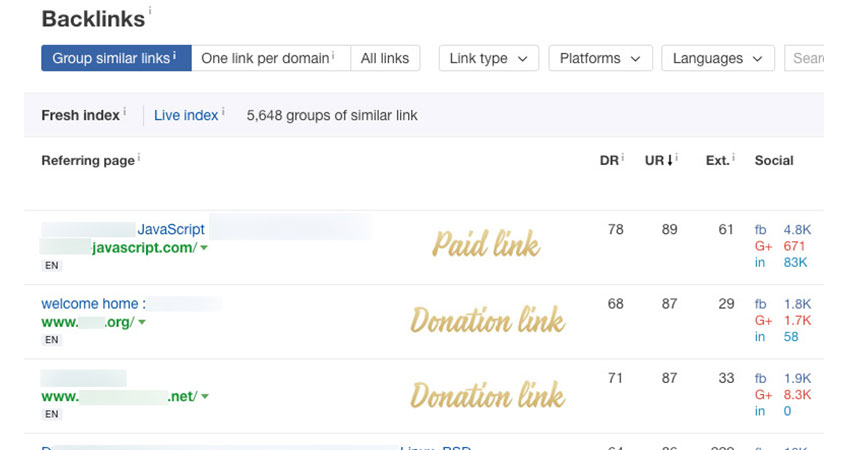This screenshot has height=450, width=850.
Task: Open the JavaScript referring page title link
Action: tap(171, 229)
